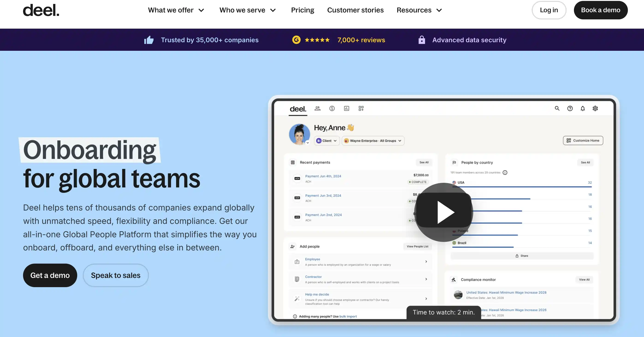Click the Employee badge icon
Viewport: 644px width, 337px height.
point(297,262)
